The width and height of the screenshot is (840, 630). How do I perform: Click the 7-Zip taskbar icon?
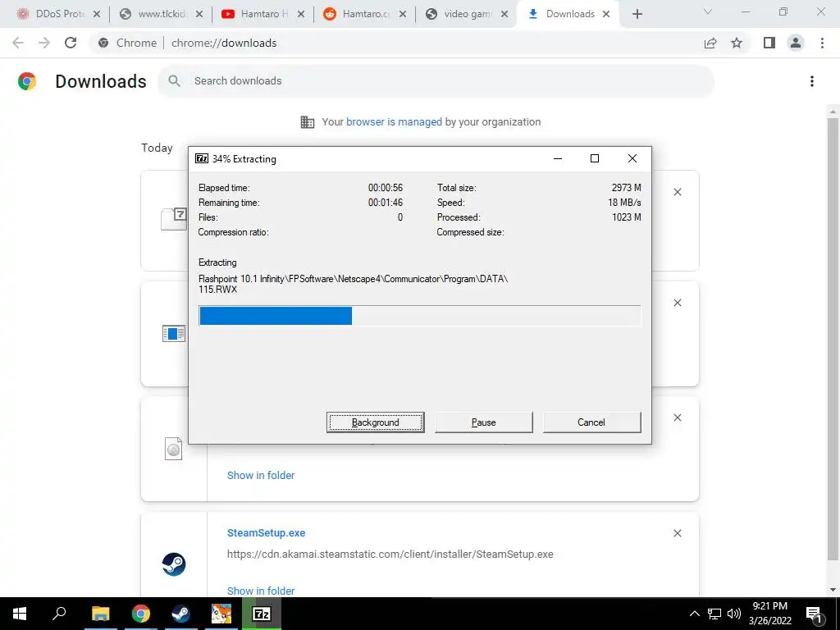262,614
